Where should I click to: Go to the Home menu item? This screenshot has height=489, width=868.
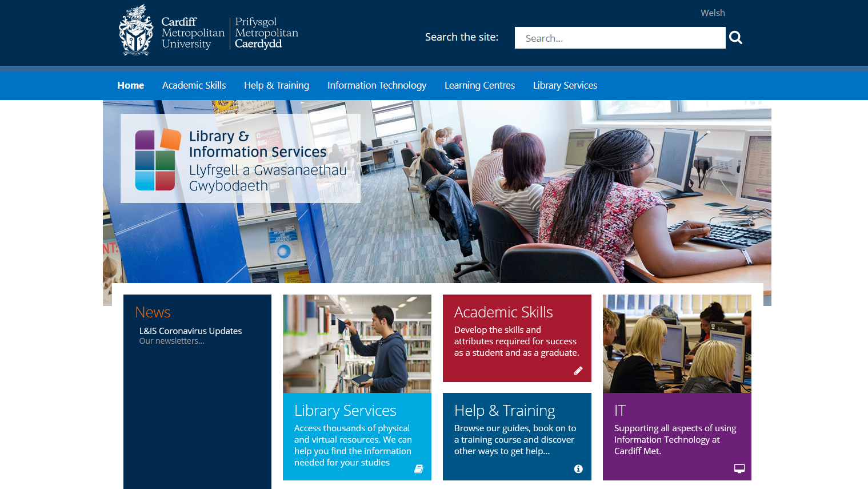point(130,85)
